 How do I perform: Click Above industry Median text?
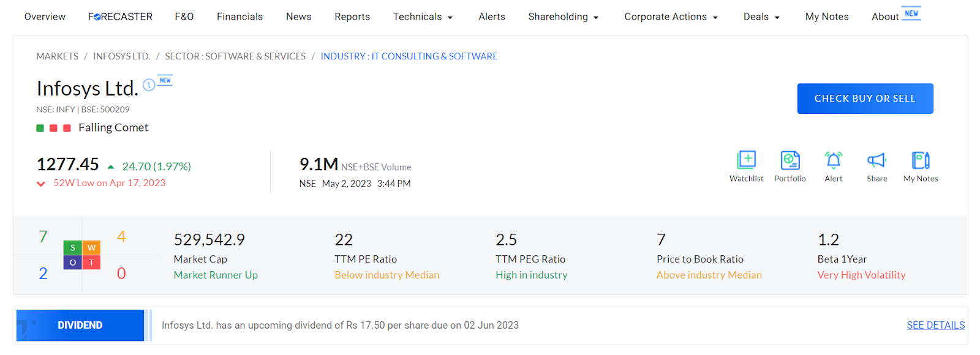coord(709,275)
